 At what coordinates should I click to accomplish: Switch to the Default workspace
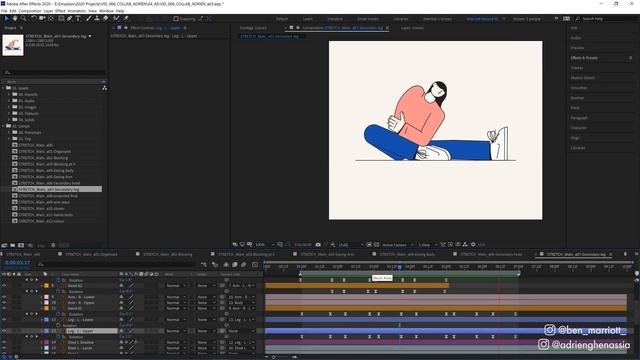pyautogui.click(x=282, y=19)
